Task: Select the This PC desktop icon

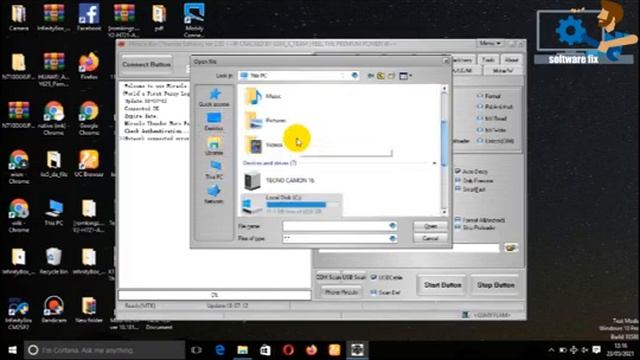Action: [x=54, y=212]
